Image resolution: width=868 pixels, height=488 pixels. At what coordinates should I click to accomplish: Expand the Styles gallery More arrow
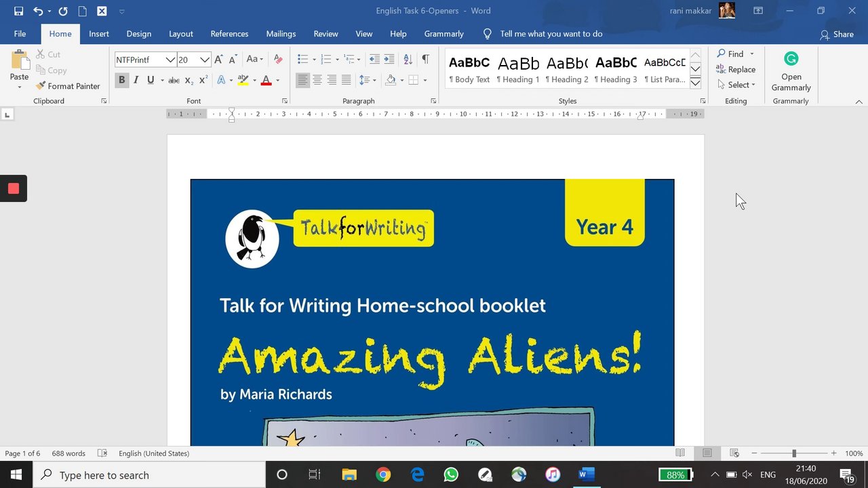point(695,82)
